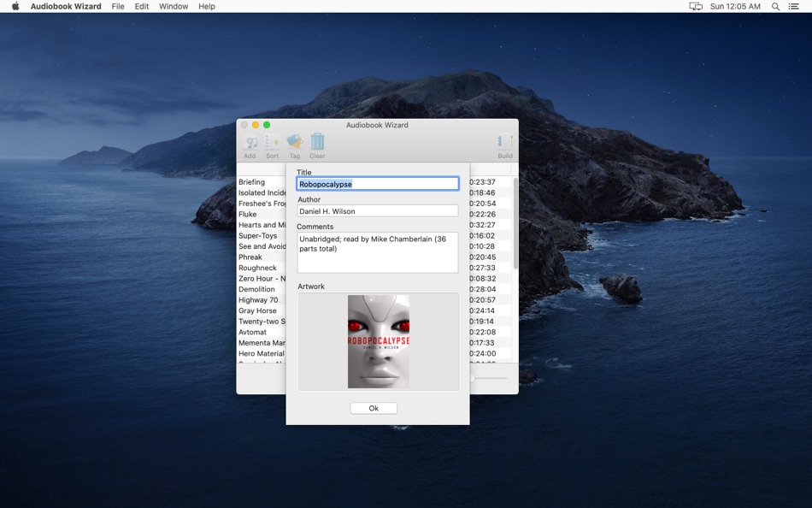Click the 0:28:04 duration cell

coord(482,289)
